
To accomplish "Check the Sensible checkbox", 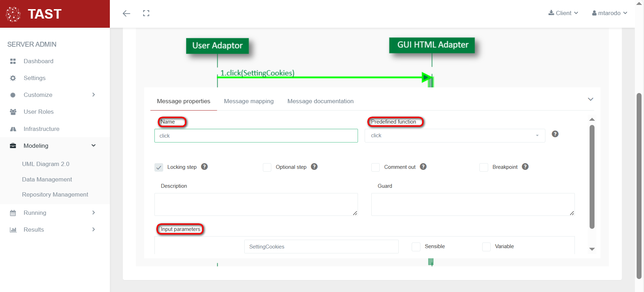I will click(x=416, y=247).
